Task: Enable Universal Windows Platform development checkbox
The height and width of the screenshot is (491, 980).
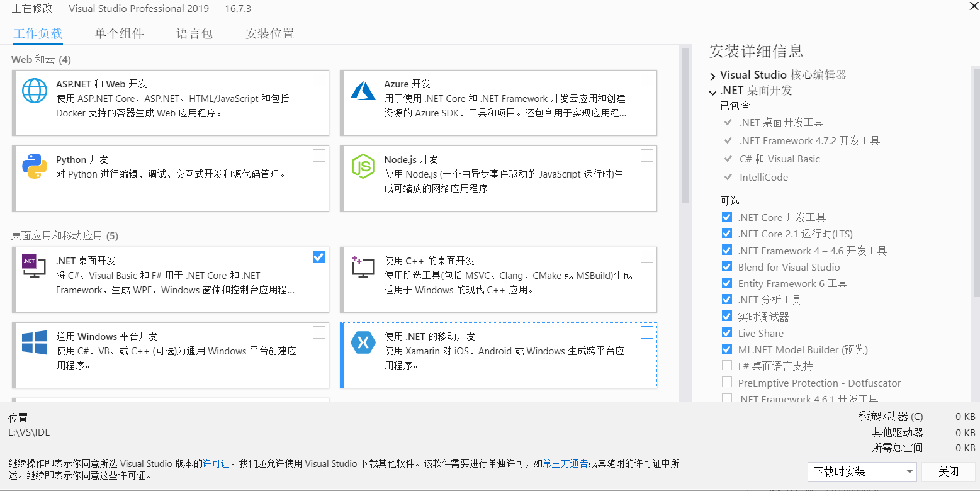Action: (x=319, y=332)
